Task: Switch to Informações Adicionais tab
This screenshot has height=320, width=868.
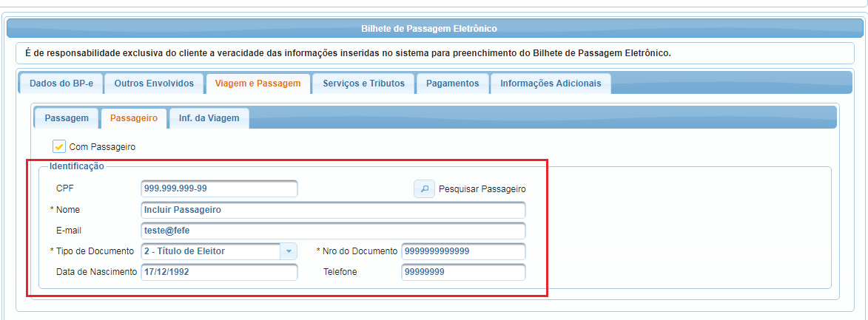Action: point(551,84)
